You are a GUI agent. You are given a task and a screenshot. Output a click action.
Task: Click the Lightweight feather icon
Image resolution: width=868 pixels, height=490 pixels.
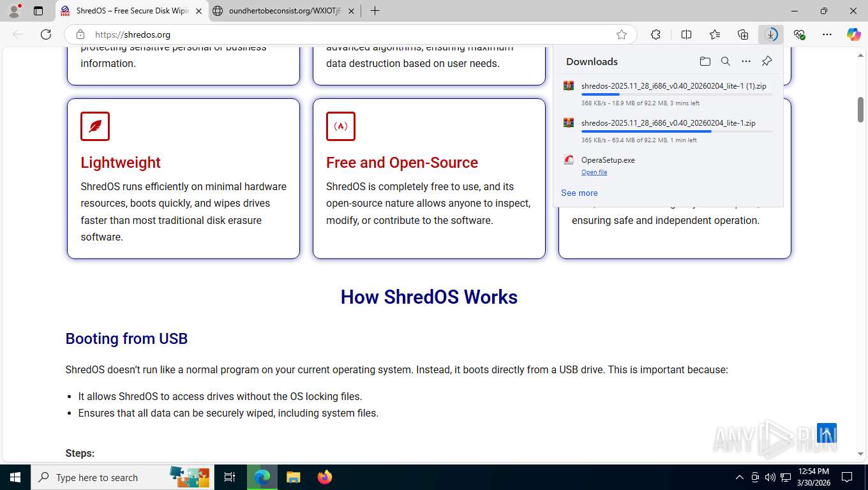point(95,126)
